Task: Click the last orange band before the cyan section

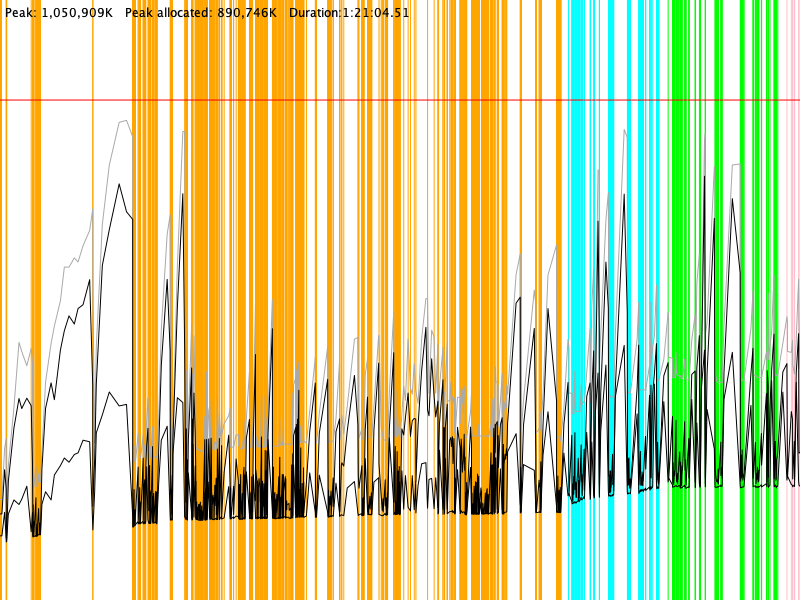Action: tap(559, 300)
